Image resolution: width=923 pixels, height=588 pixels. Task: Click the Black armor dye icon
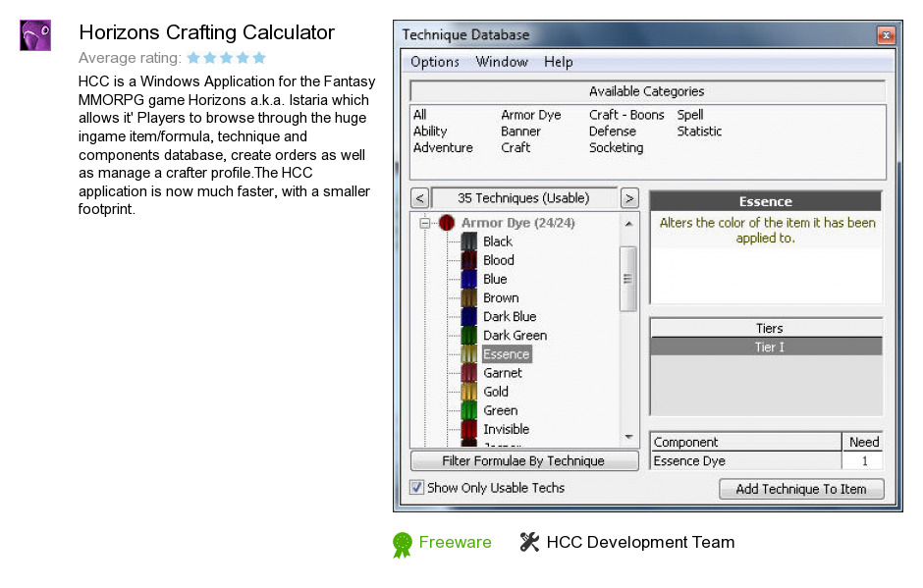coord(468,241)
